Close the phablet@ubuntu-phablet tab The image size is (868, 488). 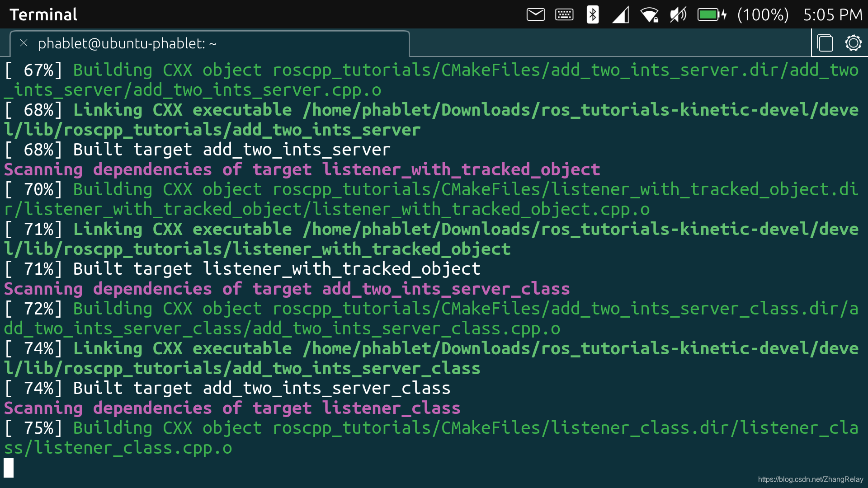tap(24, 43)
